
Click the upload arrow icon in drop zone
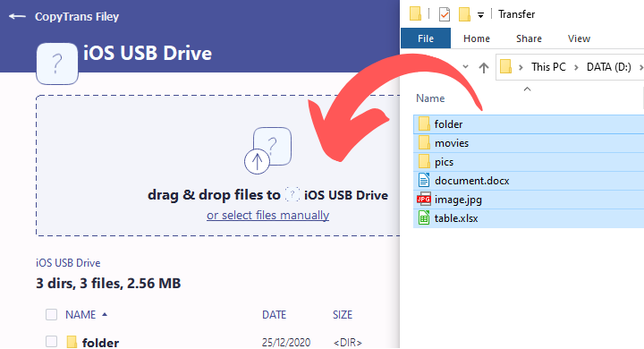[257, 161]
